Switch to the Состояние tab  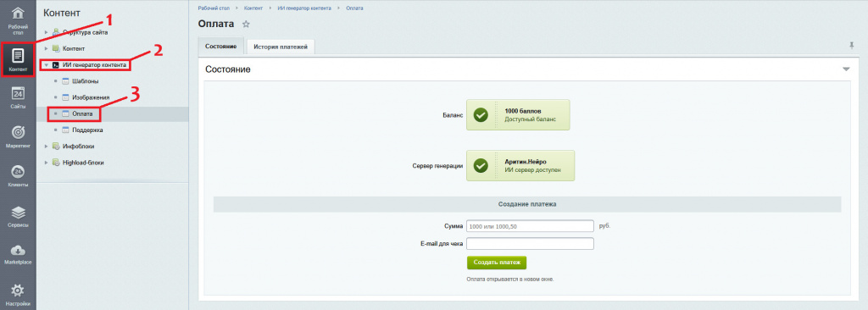221,47
